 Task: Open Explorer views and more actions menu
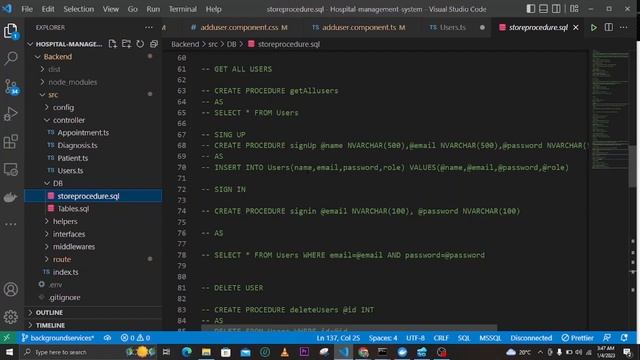(149, 27)
